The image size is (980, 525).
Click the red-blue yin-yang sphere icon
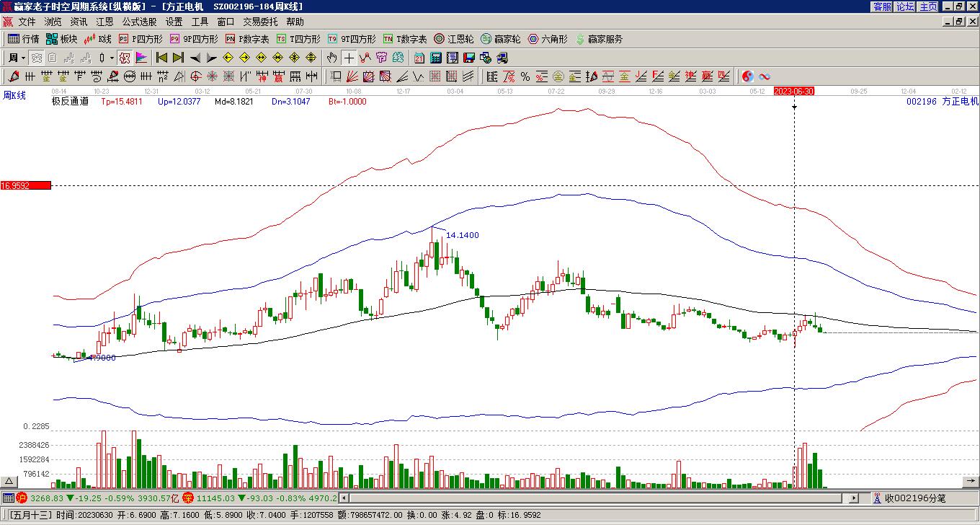point(748,76)
